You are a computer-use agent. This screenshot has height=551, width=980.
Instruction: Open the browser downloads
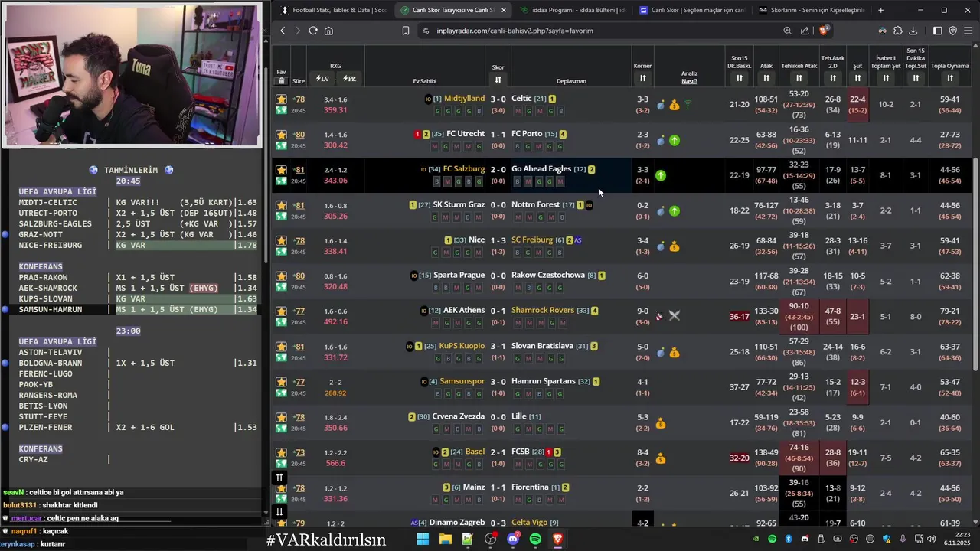point(913,31)
